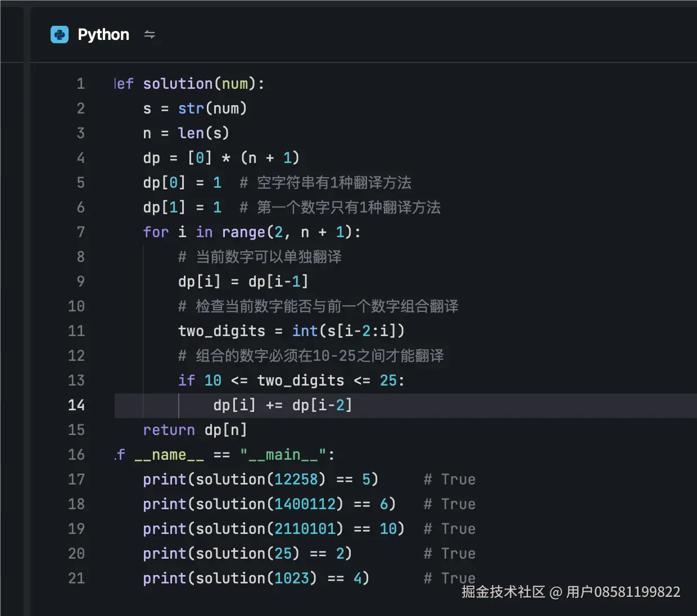Image resolution: width=697 pixels, height=616 pixels.
Task: Click 'print(solution(1400112) == 6)' line
Action: click(x=269, y=504)
